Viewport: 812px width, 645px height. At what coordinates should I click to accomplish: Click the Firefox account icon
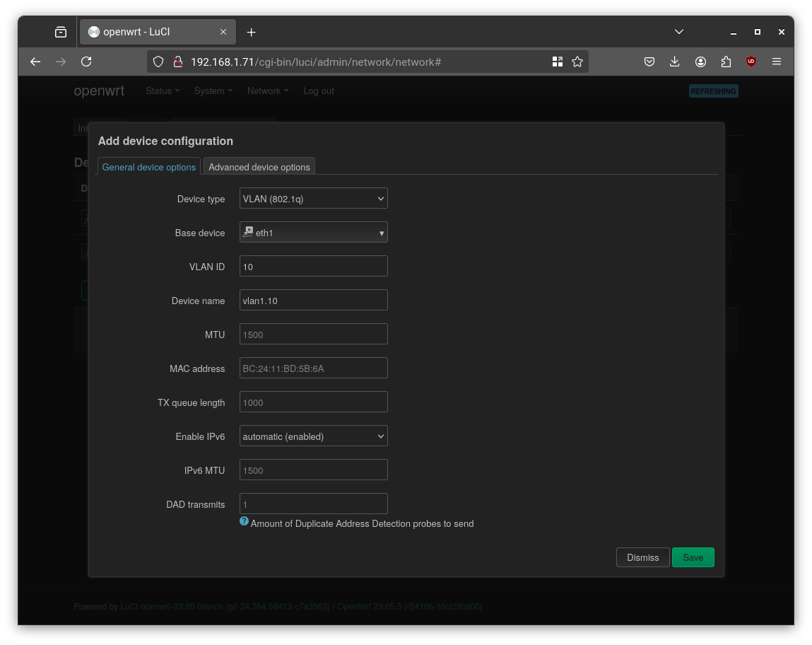(x=700, y=62)
